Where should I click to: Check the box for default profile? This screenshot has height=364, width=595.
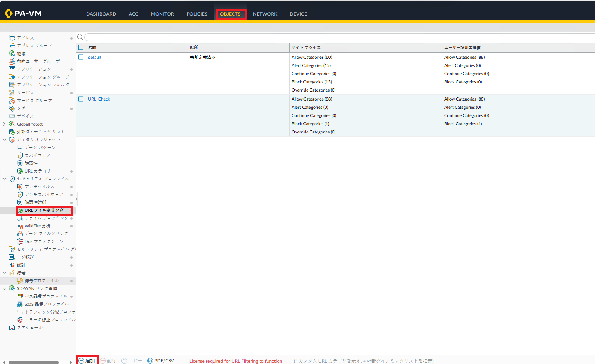pos(81,57)
